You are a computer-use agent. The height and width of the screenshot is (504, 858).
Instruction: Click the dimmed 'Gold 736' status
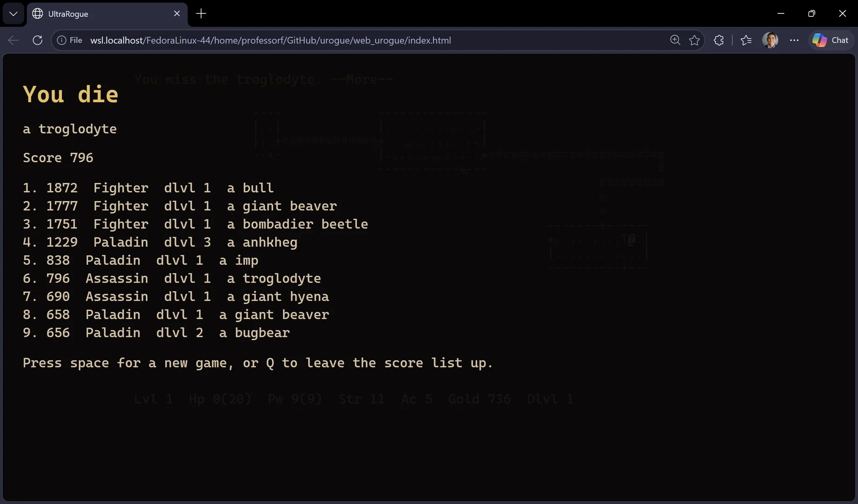[479, 399]
